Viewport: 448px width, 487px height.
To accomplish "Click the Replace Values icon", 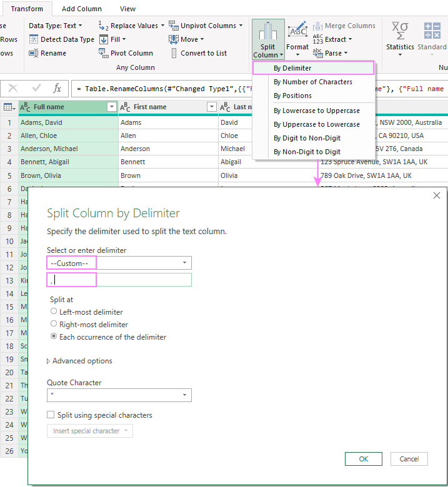I will [x=103, y=26].
